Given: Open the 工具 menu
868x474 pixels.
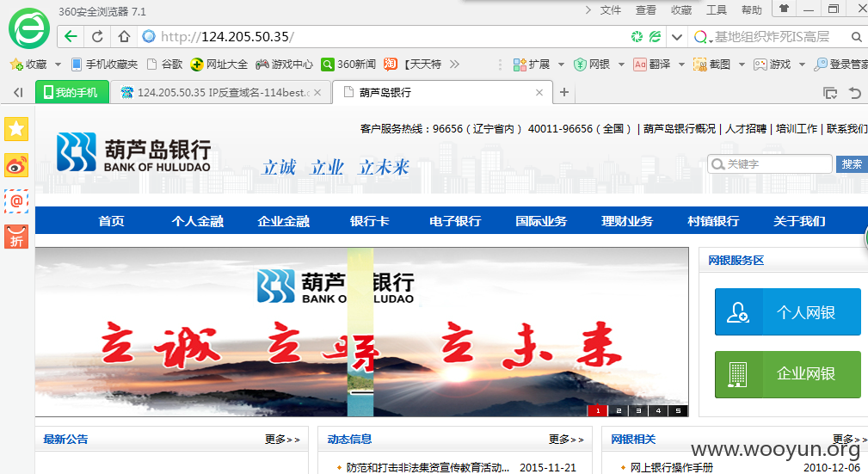Looking at the screenshot, I should click(x=717, y=10).
